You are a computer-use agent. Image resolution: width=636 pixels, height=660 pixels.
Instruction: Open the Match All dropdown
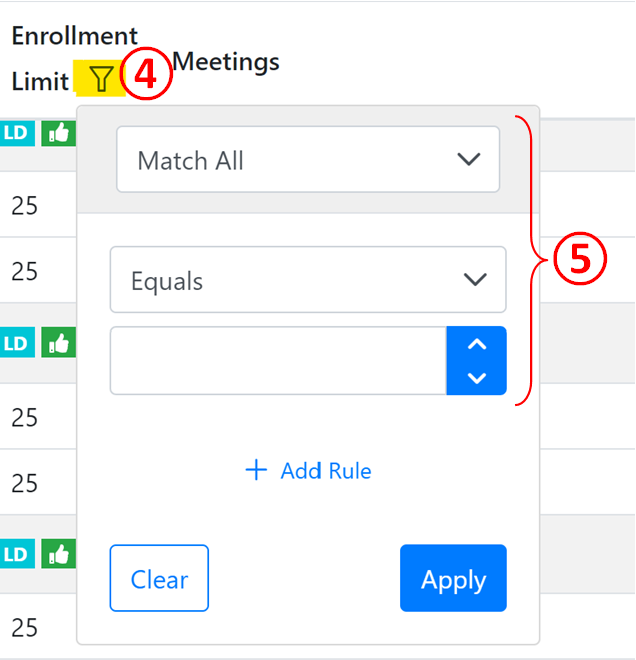[x=308, y=160]
